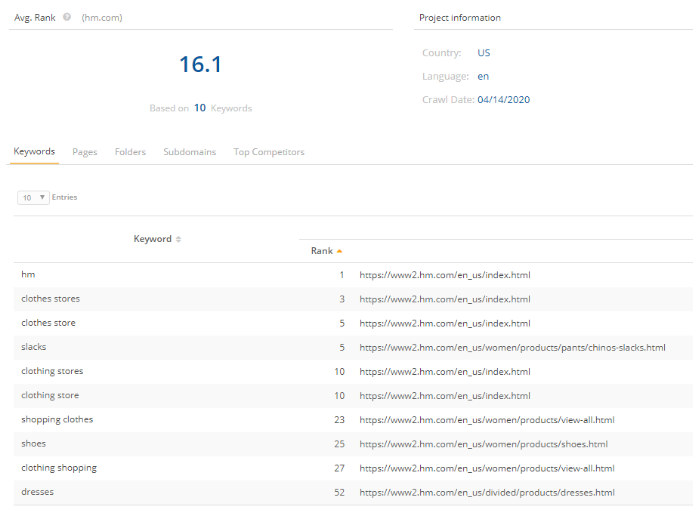Open the URL for keyword 'hm'

(445, 275)
